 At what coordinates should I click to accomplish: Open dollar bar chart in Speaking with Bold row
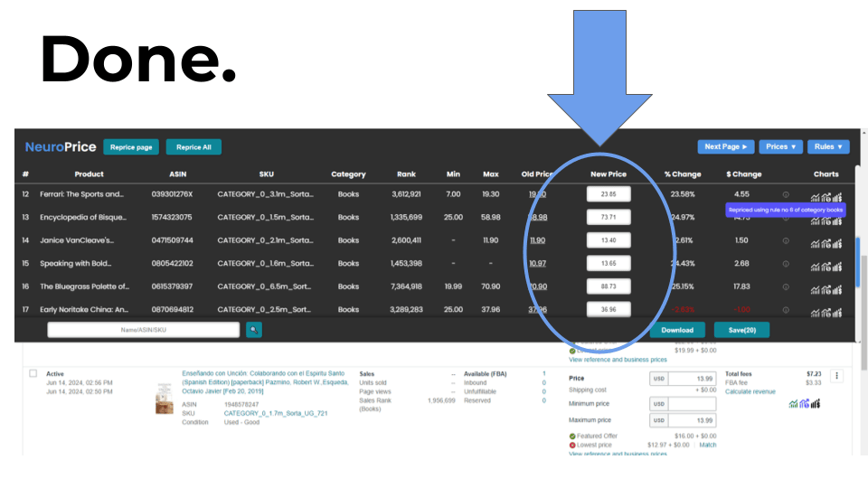point(837,267)
